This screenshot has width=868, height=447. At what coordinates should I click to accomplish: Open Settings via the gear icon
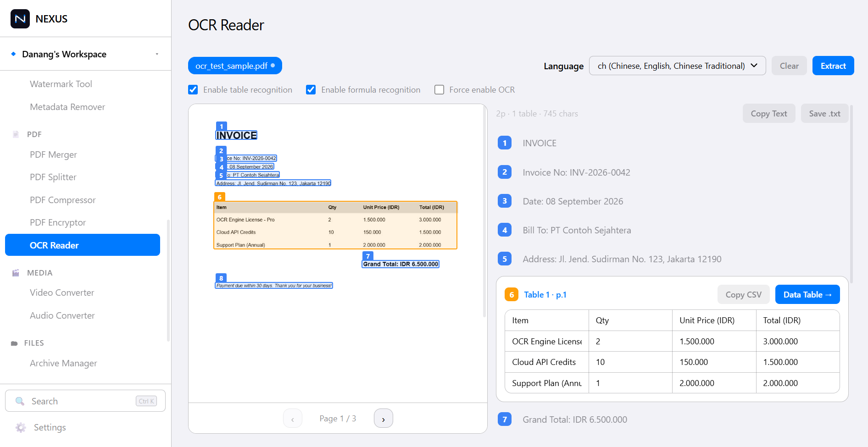tap(21, 427)
